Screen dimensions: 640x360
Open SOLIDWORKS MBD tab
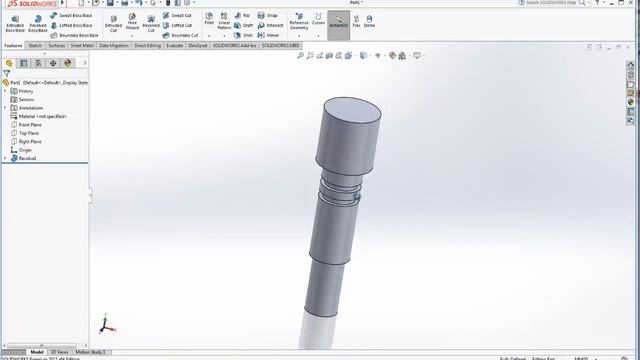tap(280, 46)
